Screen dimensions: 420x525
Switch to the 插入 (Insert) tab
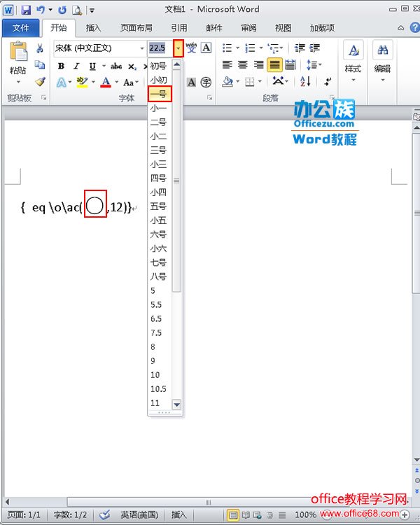pyautogui.click(x=93, y=28)
